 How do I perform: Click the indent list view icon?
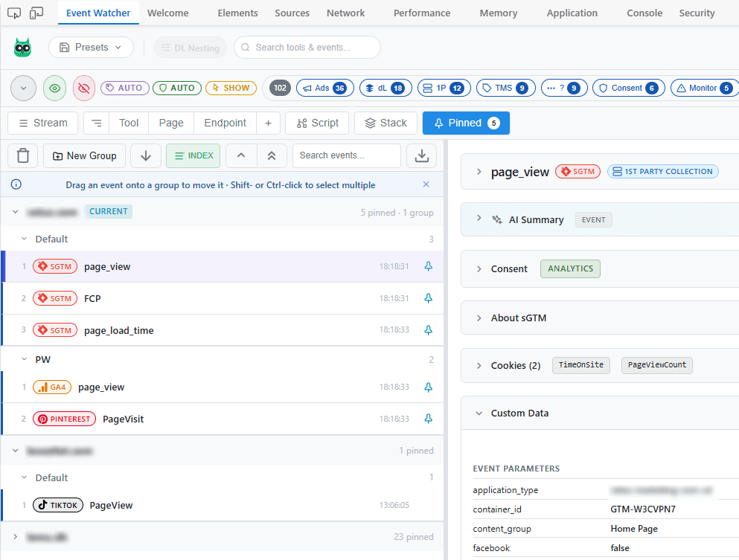coord(97,123)
